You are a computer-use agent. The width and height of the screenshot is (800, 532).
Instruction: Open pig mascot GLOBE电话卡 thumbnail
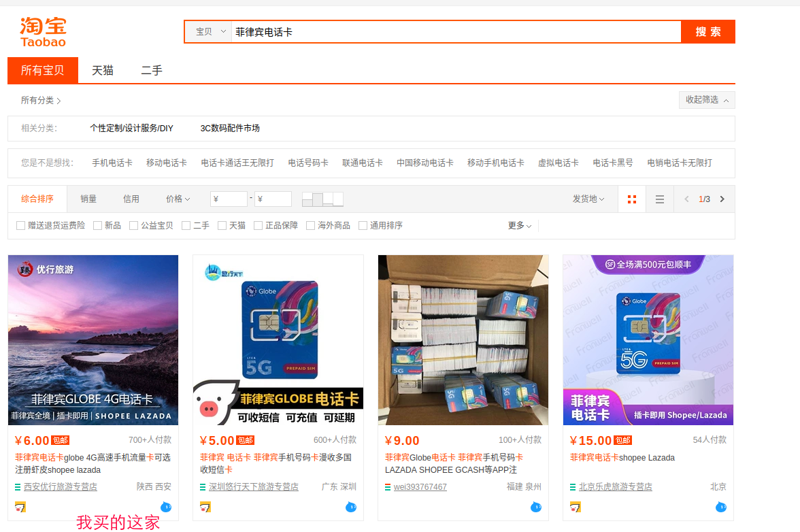coord(278,339)
